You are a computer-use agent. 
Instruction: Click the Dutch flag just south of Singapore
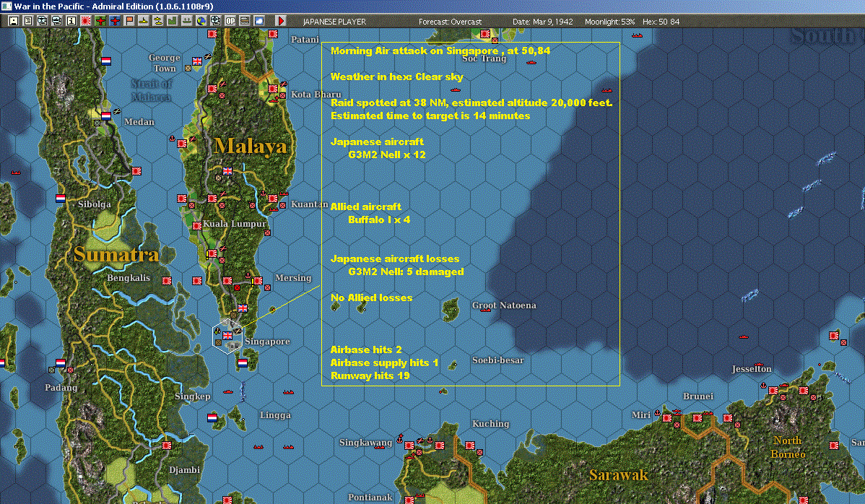tap(242, 362)
